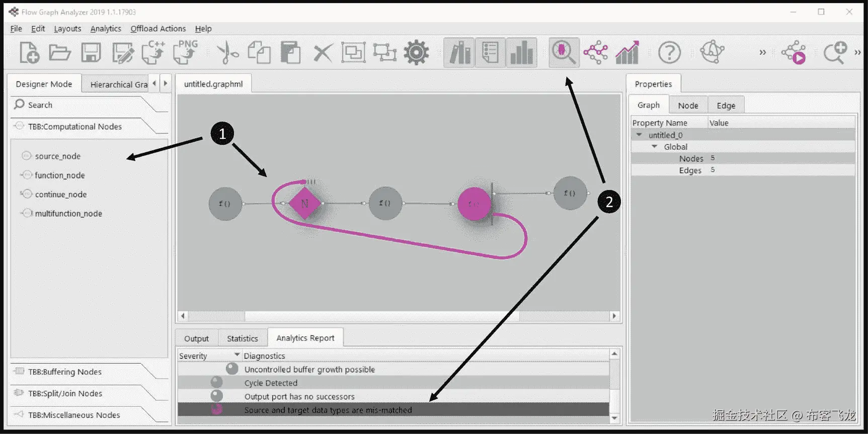Open the Offload Actions menu
Image resolution: width=868 pixels, height=434 pixels.
coord(158,29)
